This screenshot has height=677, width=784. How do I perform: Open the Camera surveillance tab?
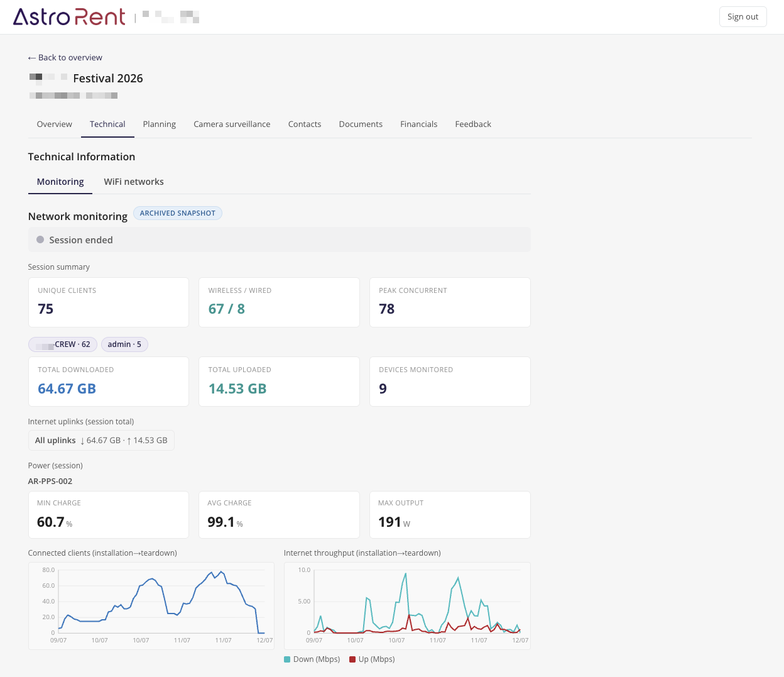[x=232, y=124]
